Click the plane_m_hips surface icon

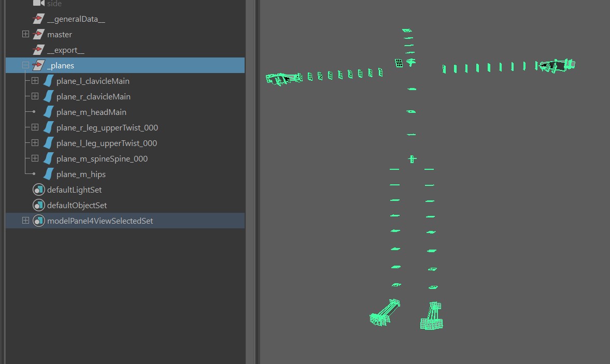click(48, 174)
